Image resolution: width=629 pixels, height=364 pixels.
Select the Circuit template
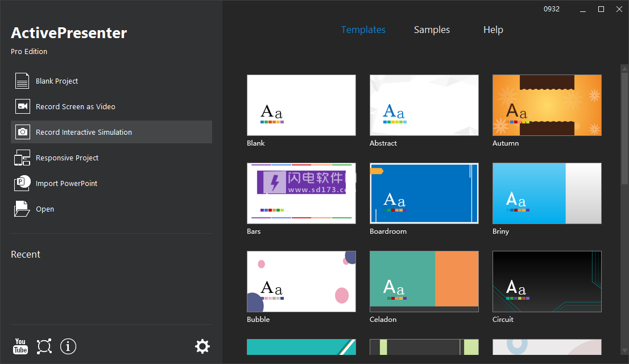(x=547, y=281)
